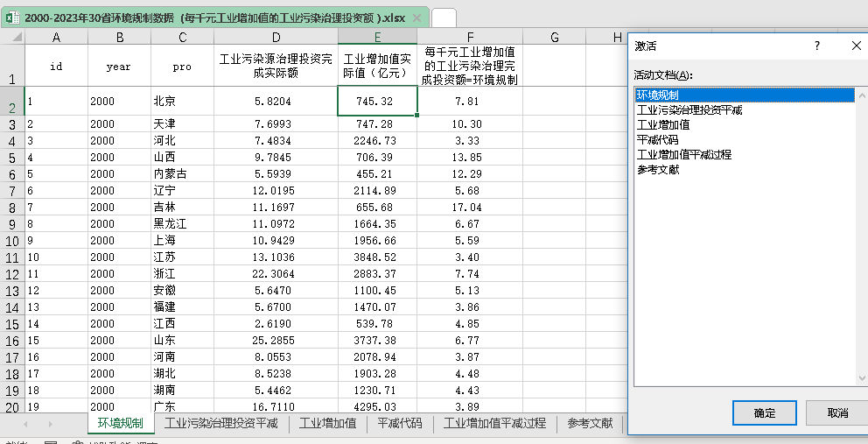The width and height of the screenshot is (868, 444).
Task: Click the 浙江 cell
Action: (x=183, y=273)
